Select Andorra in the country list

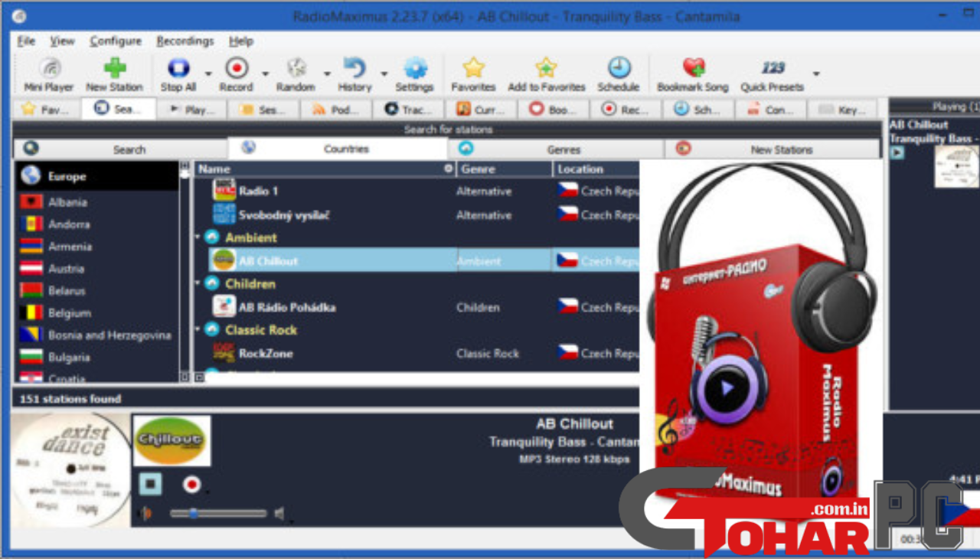(x=97, y=224)
